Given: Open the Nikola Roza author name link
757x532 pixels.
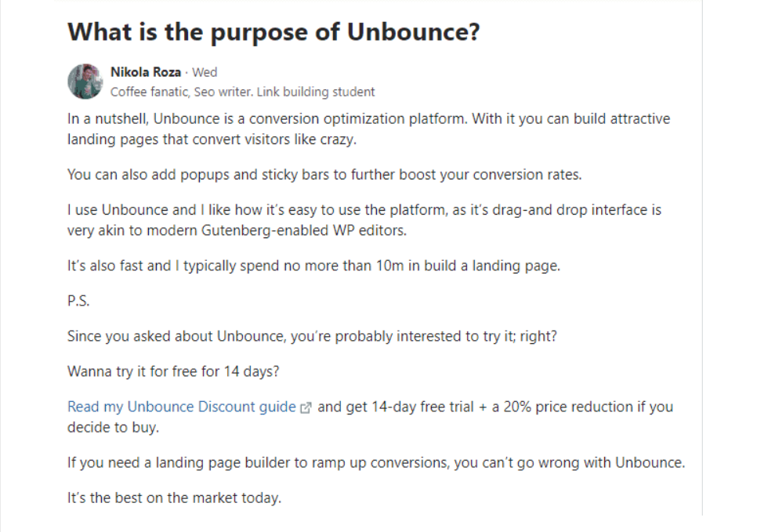Looking at the screenshot, I should coord(146,72).
